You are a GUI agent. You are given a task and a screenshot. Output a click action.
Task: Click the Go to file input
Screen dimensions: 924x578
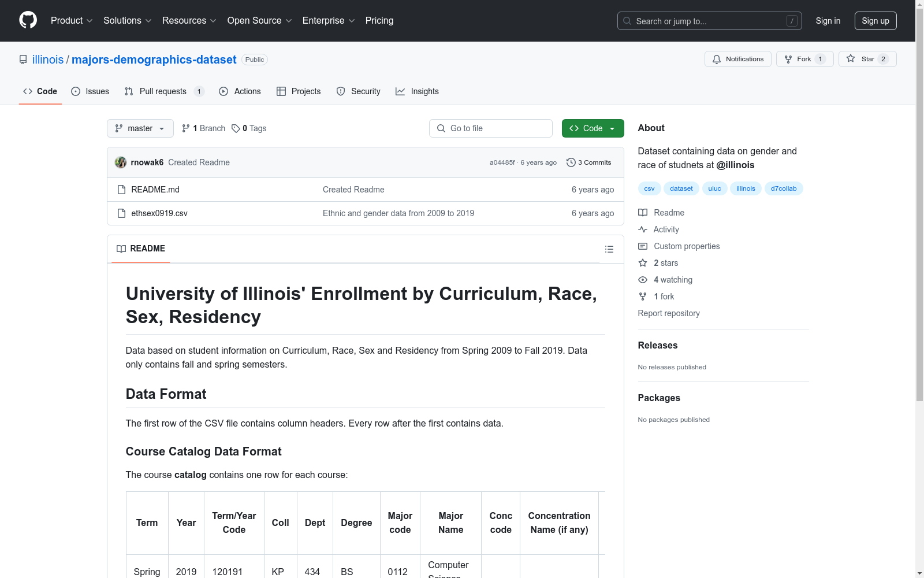pyautogui.click(x=491, y=128)
